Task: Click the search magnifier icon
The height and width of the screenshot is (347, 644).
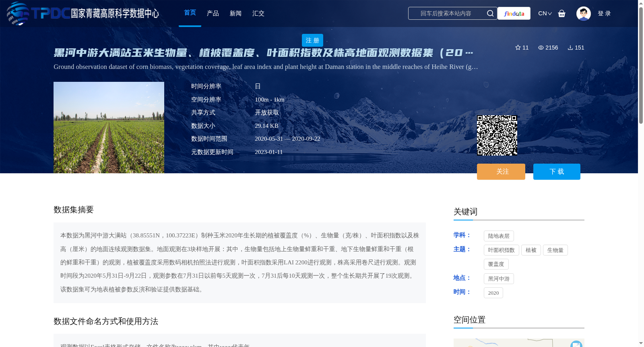Action: 490,13
